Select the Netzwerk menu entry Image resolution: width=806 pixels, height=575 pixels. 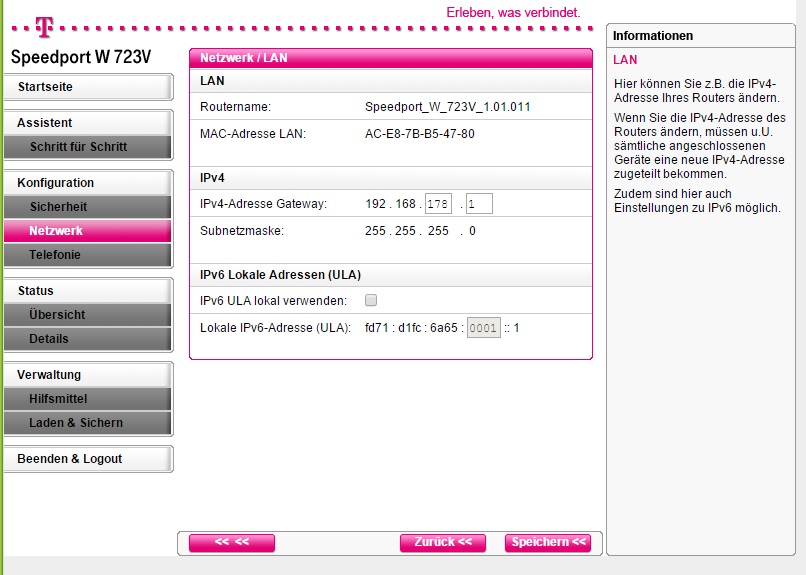click(x=87, y=231)
